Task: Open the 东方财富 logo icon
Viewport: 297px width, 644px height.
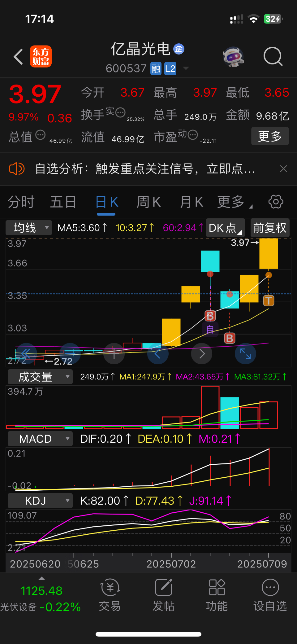Action: point(41,56)
